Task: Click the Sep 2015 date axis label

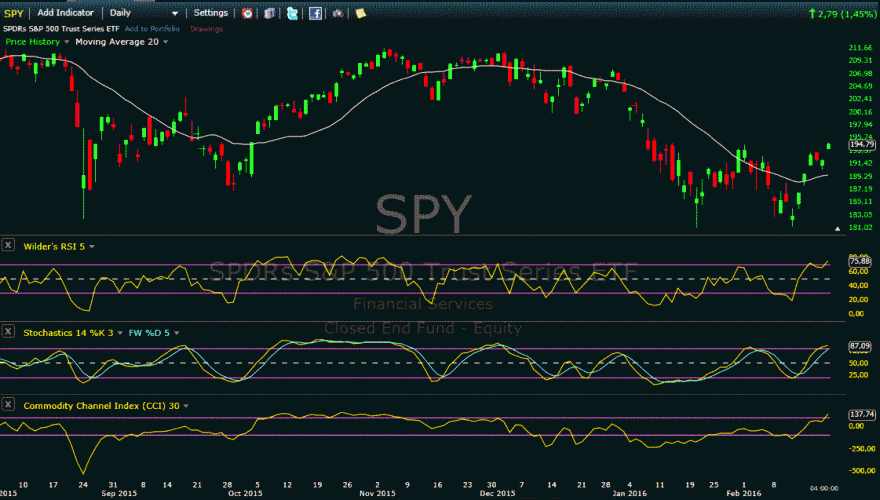Action: (119, 493)
